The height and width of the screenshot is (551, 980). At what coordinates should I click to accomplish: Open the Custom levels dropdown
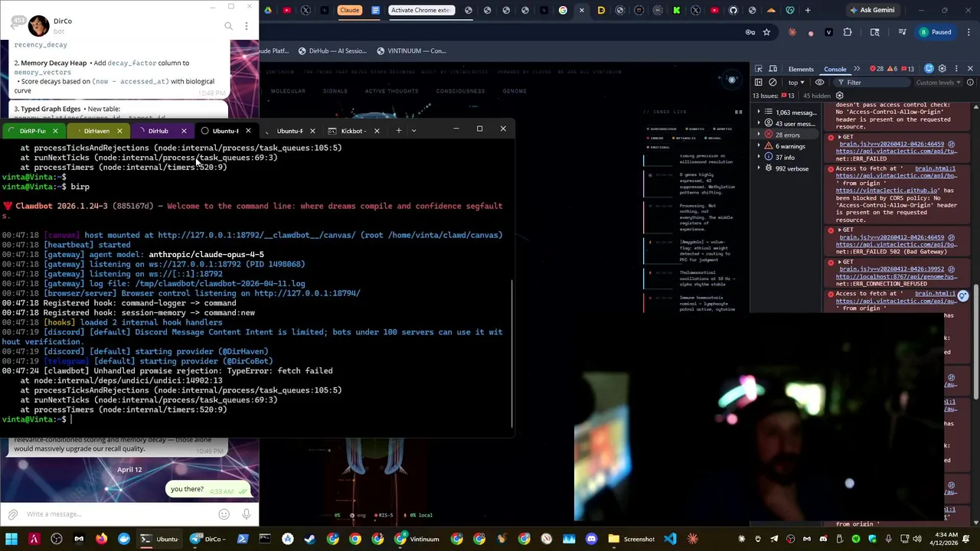[938, 83]
